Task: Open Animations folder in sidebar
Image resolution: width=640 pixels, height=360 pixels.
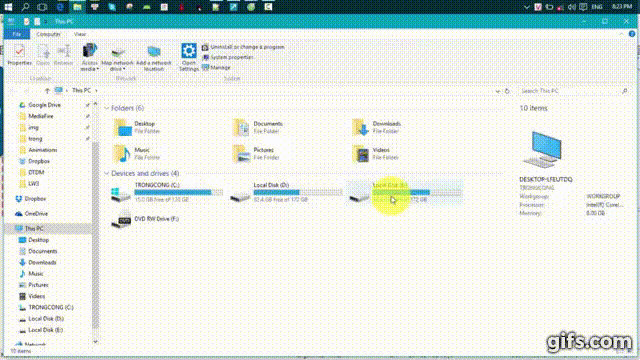Action: 42,150
